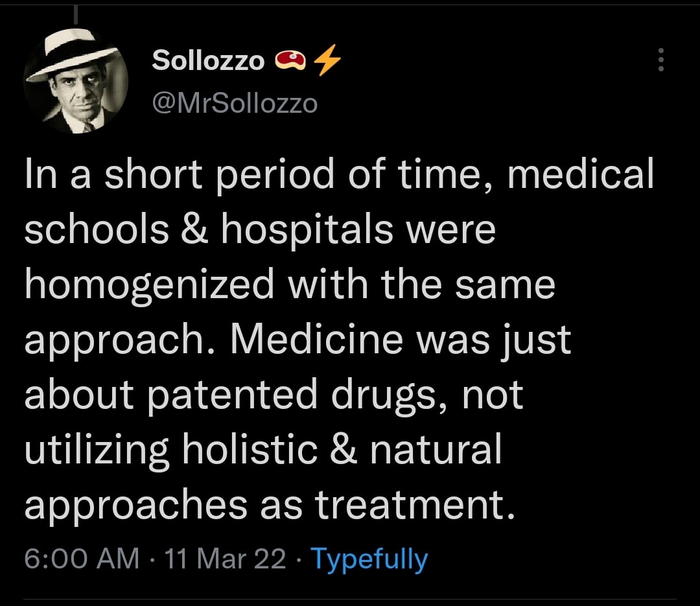Click the word "hospitals" in the tweet
Viewport: 700px width, 606px height.
(306, 231)
